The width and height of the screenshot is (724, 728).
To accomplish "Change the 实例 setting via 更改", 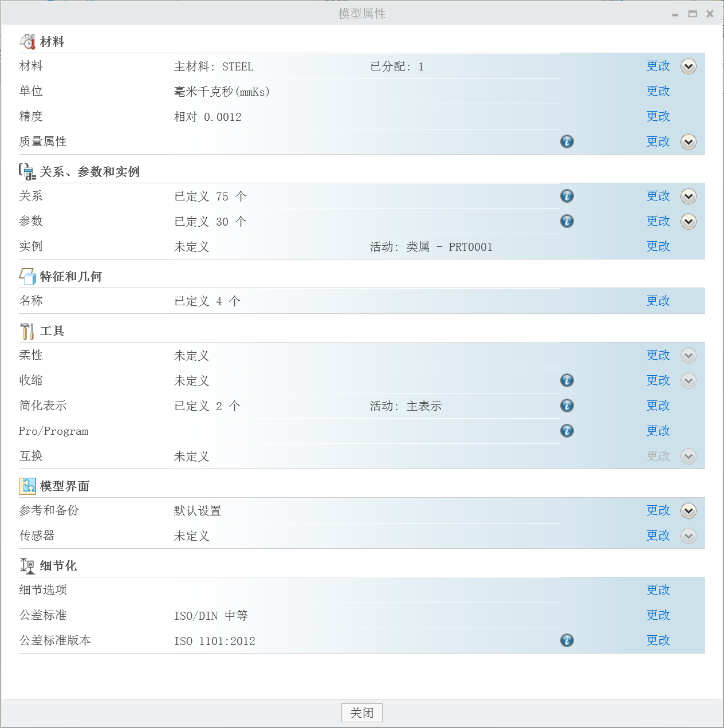I will [658, 246].
